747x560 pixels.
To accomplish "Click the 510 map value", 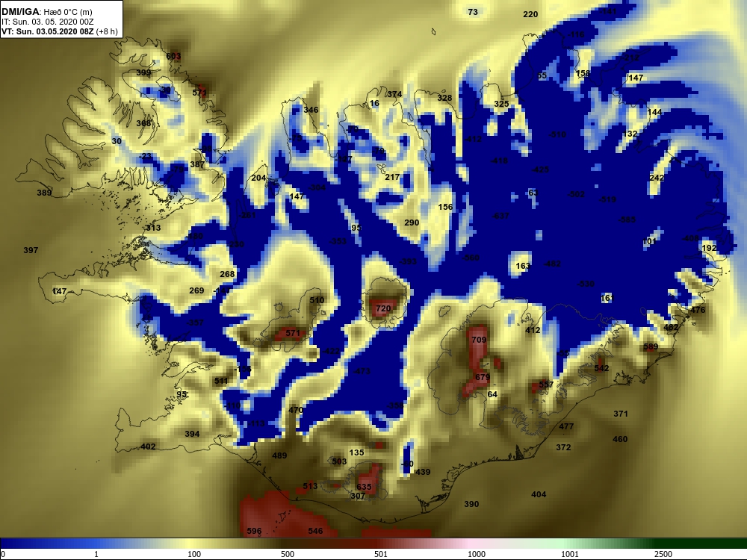I will (317, 300).
